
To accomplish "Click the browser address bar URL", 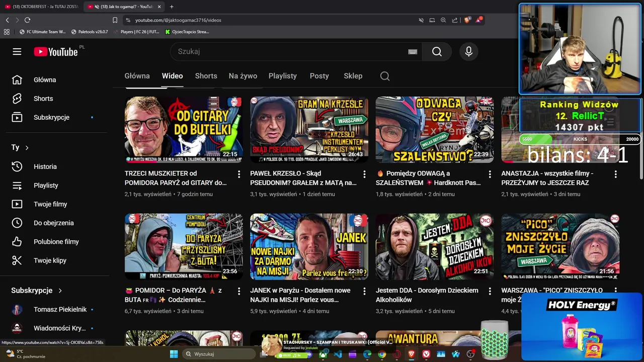I will [x=178, y=20].
